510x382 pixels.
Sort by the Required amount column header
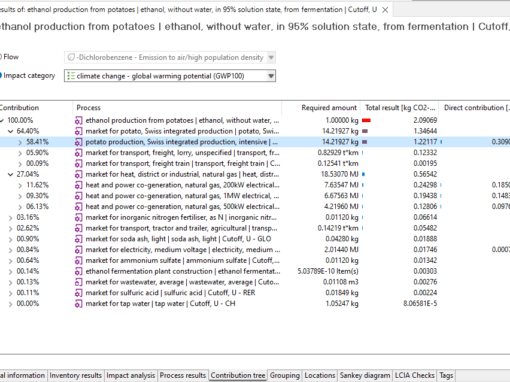coord(321,108)
